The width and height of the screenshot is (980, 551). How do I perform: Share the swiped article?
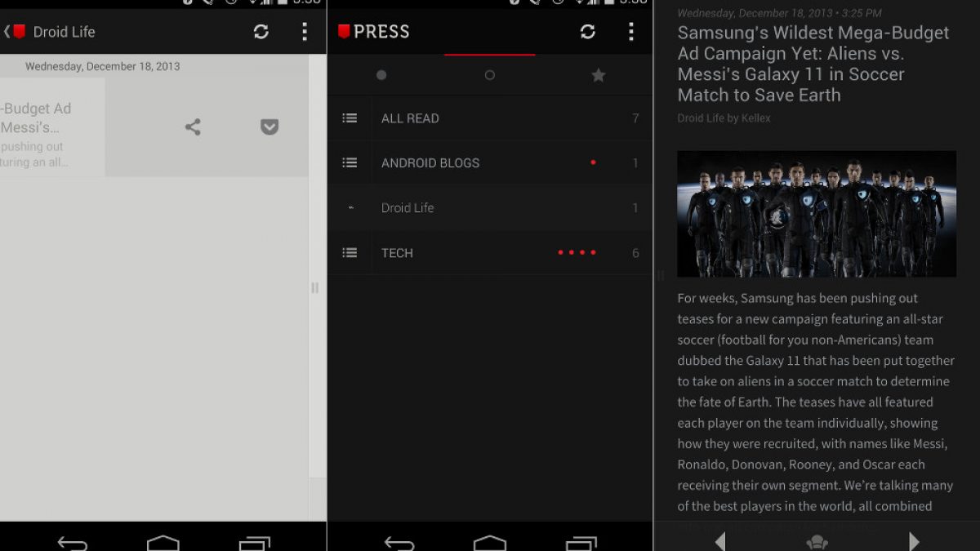coord(193,127)
